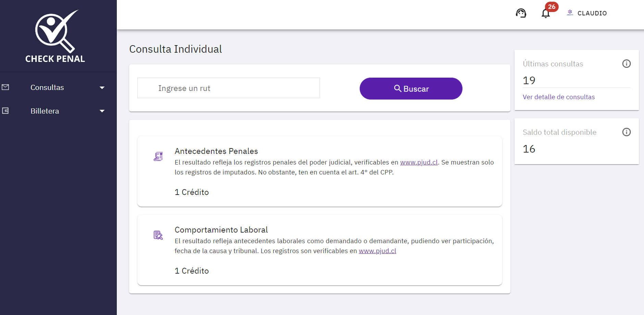Image resolution: width=644 pixels, height=315 pixels.
Task: Click the magnifier icon inside the Buscar button
Action: pos(398,88)
